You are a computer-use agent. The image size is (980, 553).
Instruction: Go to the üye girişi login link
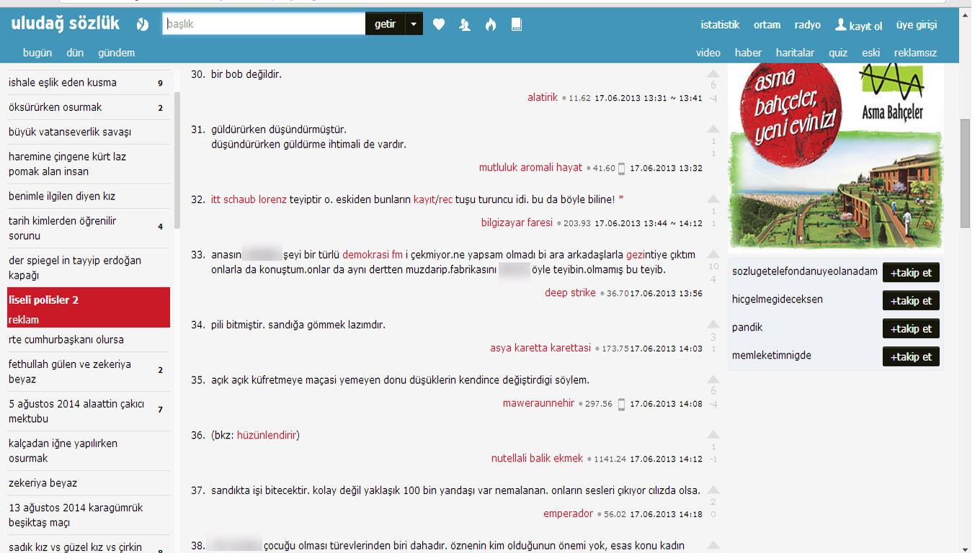[x=916, y=24]
